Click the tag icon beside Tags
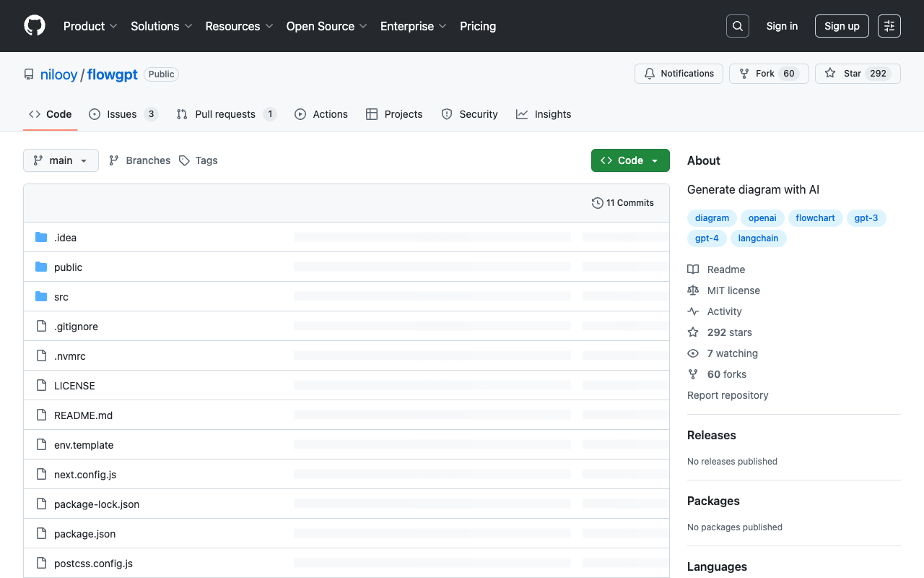This screenshot has width=924, height=578. point(184,160)
